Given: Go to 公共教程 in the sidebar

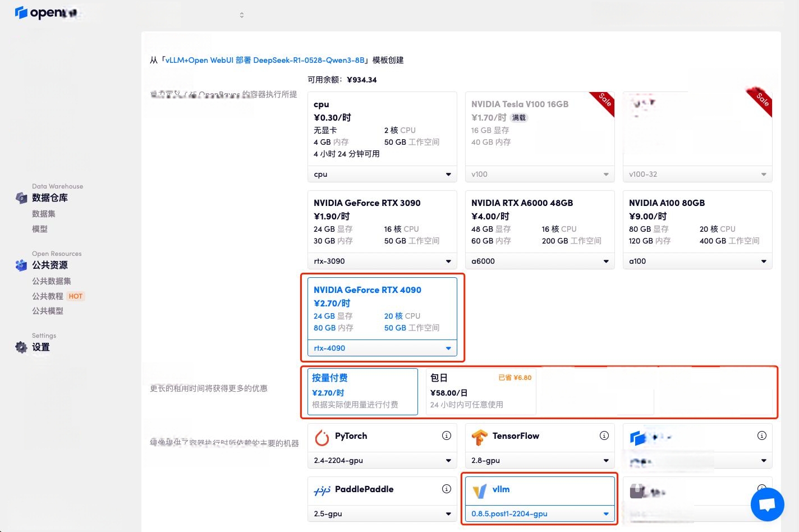Looking at the screenshot, I should [48, 296].
